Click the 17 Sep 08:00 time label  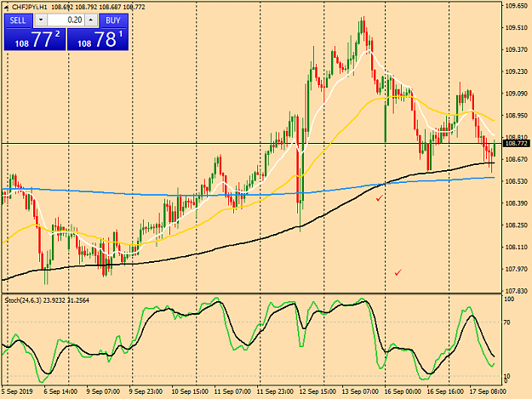(488, 391)
